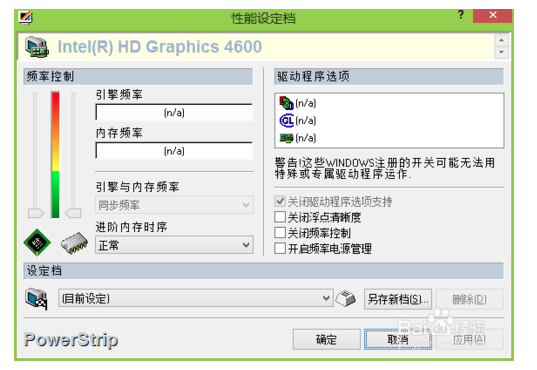Click the red-green frequency gauge bar
537x370 pixels.
pyautogui.click(x=55, y=155)
